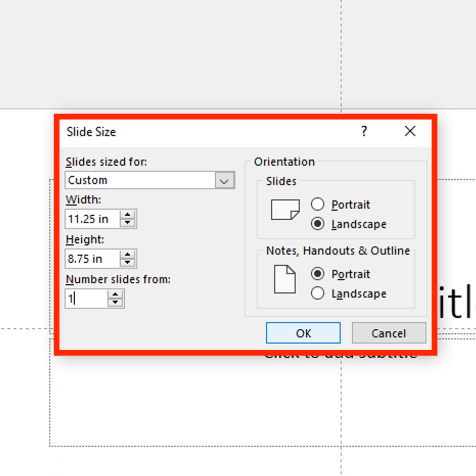Choose Landscape for Notes, Handouts & Outline
This screenshot has width=476, height=476.
[x=318, y=293]
